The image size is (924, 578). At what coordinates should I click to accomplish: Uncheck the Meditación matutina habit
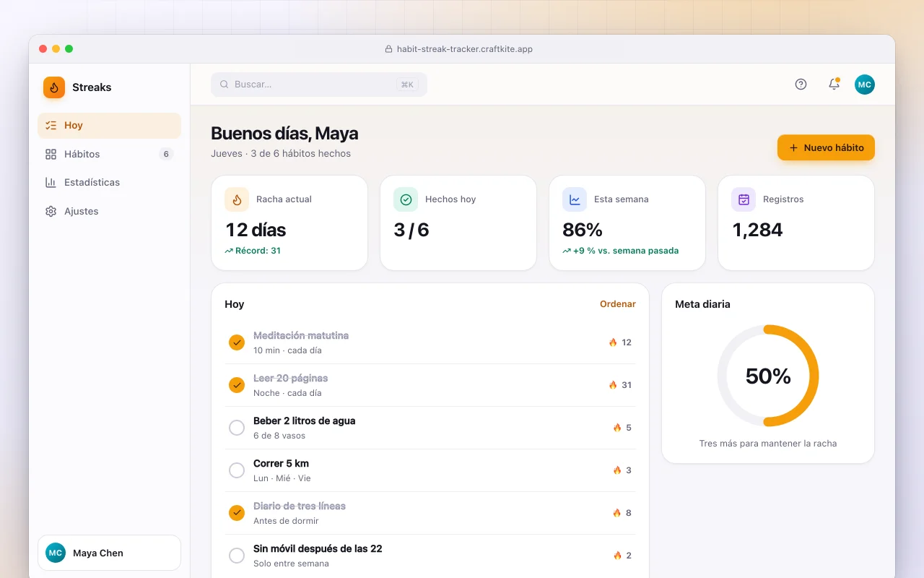237,342
